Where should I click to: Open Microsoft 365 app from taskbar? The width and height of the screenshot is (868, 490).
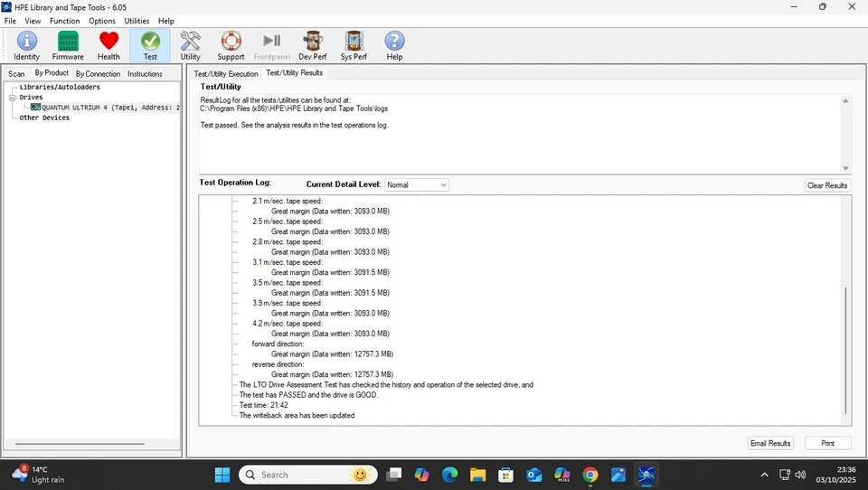562,475
